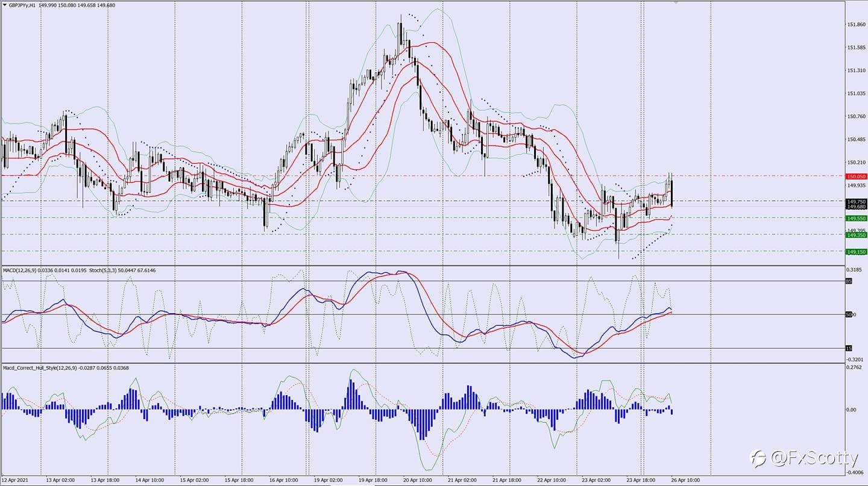
Task: Click the stochastic level 85 label
Action: (849, 281)
